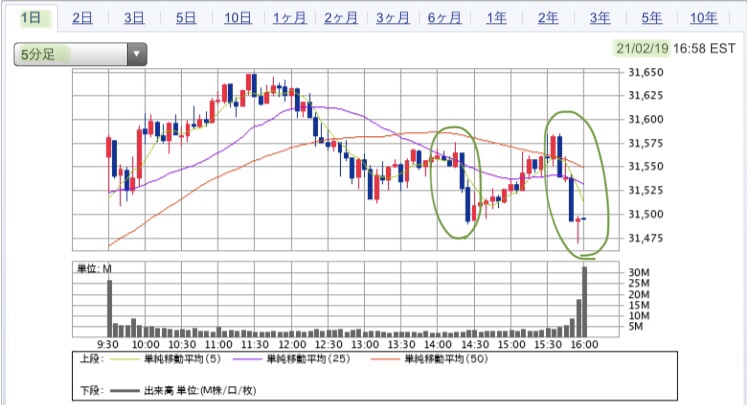Click the 31,650 price axis label
This screenshot has height=405, width=749.
pyautogui.click(x=646, y=73)
